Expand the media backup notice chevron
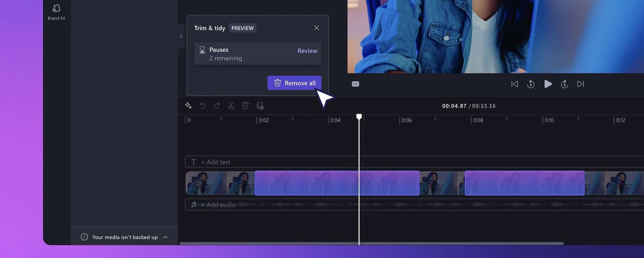This screenshot has width=644, height=258. point(166,237)
